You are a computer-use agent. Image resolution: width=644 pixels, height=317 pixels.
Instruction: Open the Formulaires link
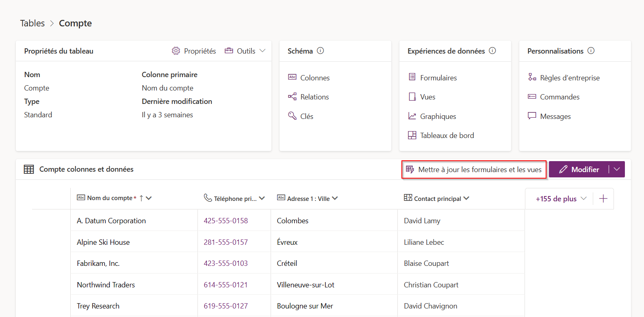coord(438,78)
